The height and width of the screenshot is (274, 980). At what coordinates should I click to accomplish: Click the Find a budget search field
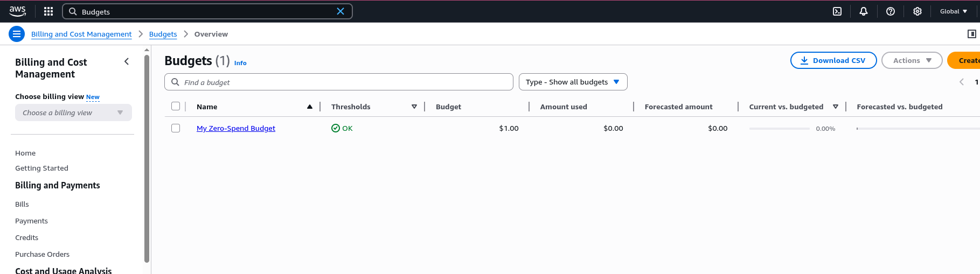coord(338,82)
